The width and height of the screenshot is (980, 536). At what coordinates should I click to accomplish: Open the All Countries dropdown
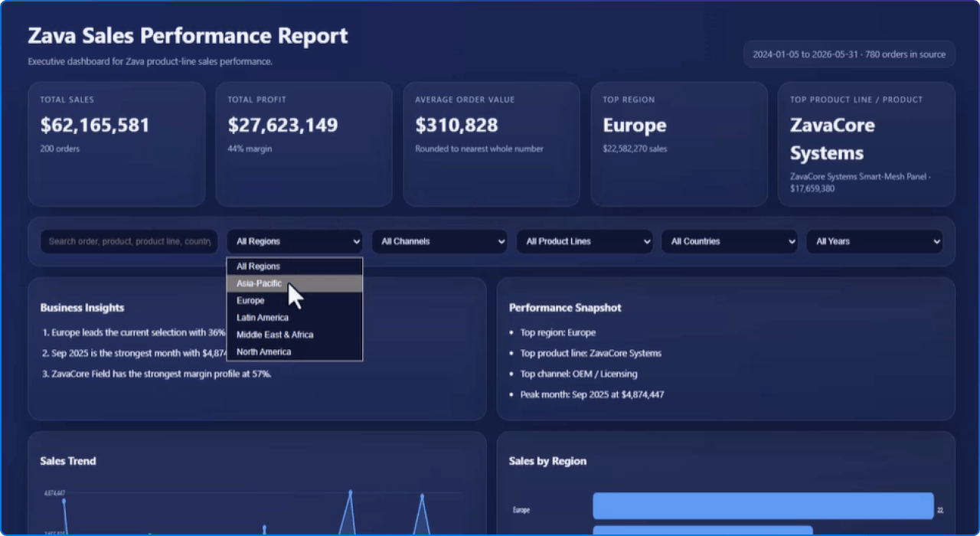pos(729,241)
